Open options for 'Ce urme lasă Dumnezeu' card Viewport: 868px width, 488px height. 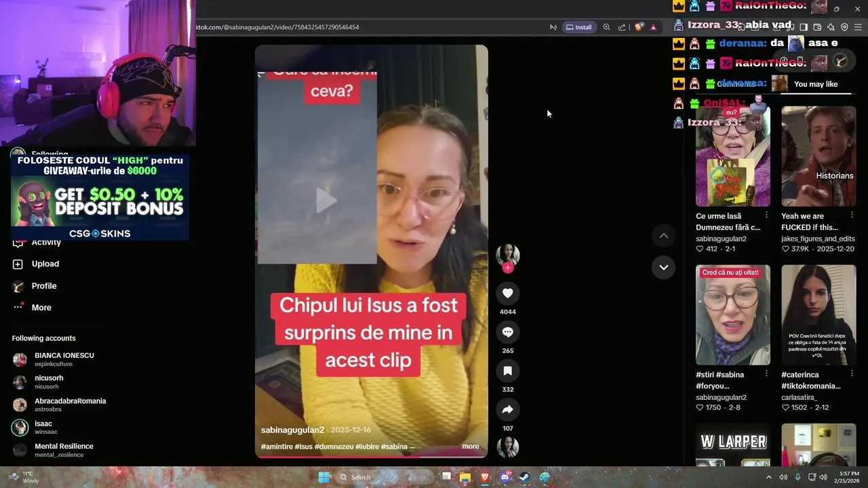(766, 215)
